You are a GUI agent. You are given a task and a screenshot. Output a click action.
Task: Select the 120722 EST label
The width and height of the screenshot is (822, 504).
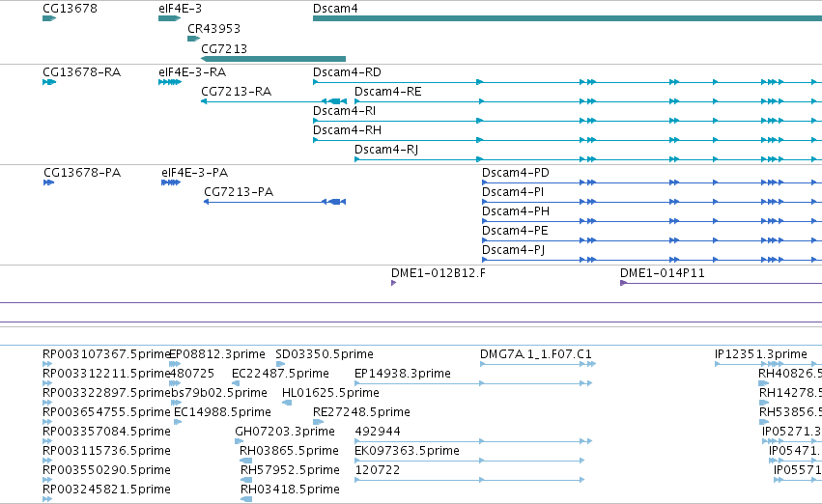point(378,470)
